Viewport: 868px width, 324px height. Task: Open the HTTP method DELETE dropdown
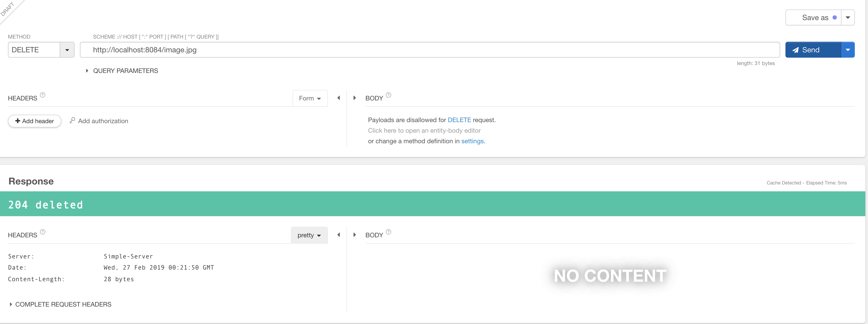[67, 50]
